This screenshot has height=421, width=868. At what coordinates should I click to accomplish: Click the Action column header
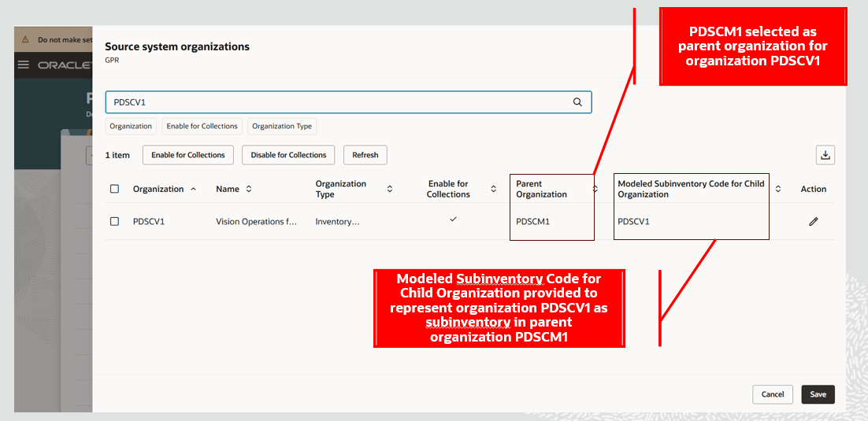(813, 189)
